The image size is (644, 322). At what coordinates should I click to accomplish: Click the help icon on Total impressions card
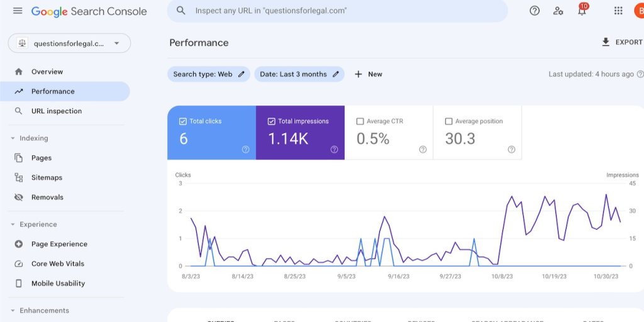click(335, 150)
